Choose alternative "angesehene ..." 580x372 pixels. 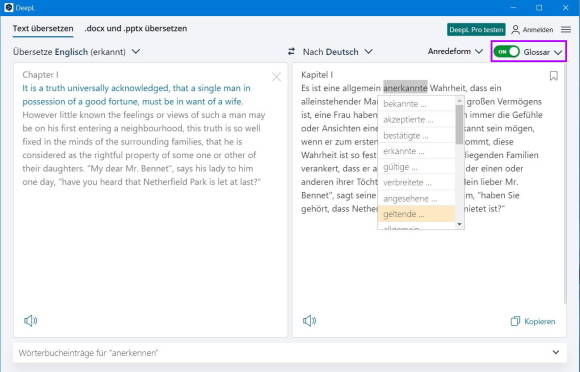416,199
